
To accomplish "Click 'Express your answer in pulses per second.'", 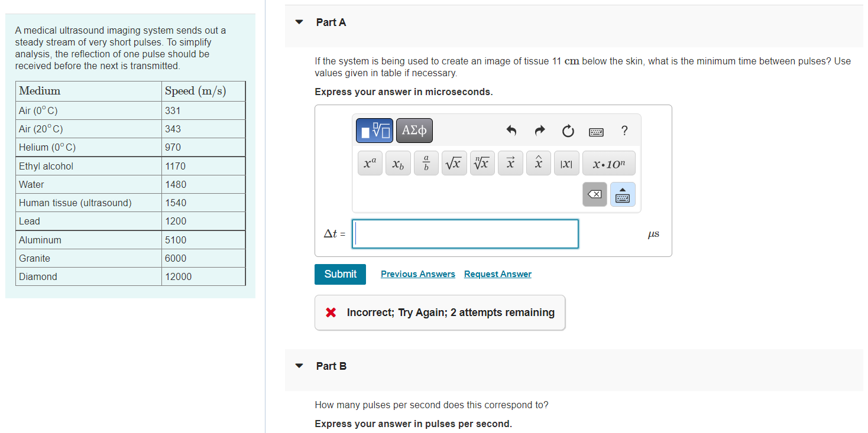I will (413, 424).
